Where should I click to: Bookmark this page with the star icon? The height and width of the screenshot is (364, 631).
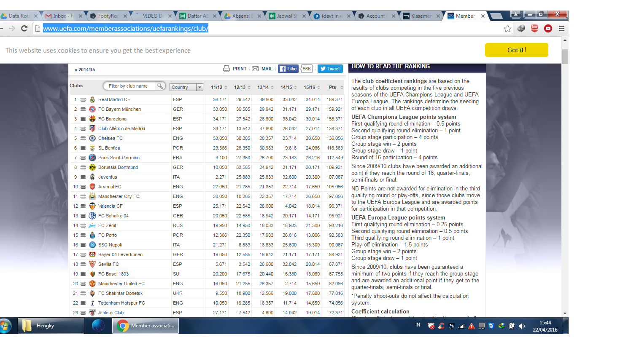tap(507, 28)
